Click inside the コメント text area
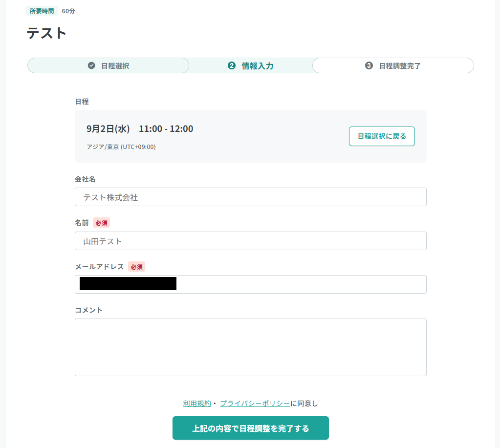500x448 pixels. 251,347
